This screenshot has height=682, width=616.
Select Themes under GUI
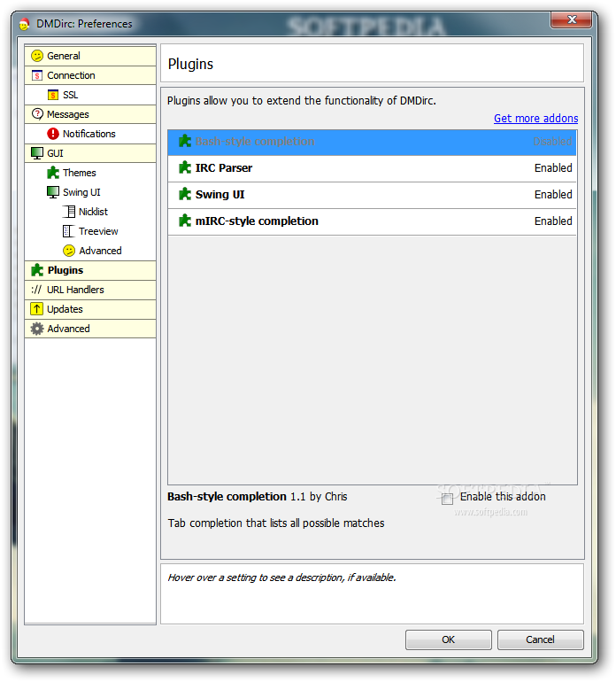(x=90, y=173)
